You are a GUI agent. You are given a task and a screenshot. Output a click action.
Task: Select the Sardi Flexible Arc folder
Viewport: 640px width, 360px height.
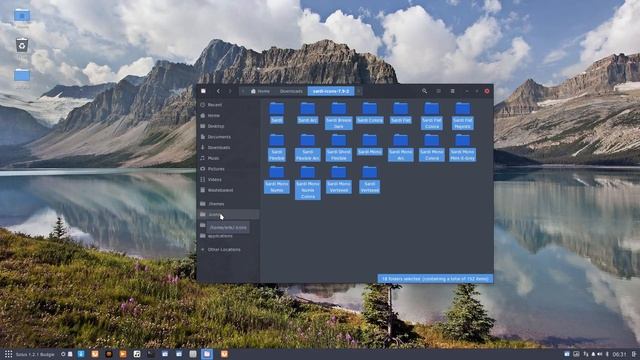coord(308,147)
